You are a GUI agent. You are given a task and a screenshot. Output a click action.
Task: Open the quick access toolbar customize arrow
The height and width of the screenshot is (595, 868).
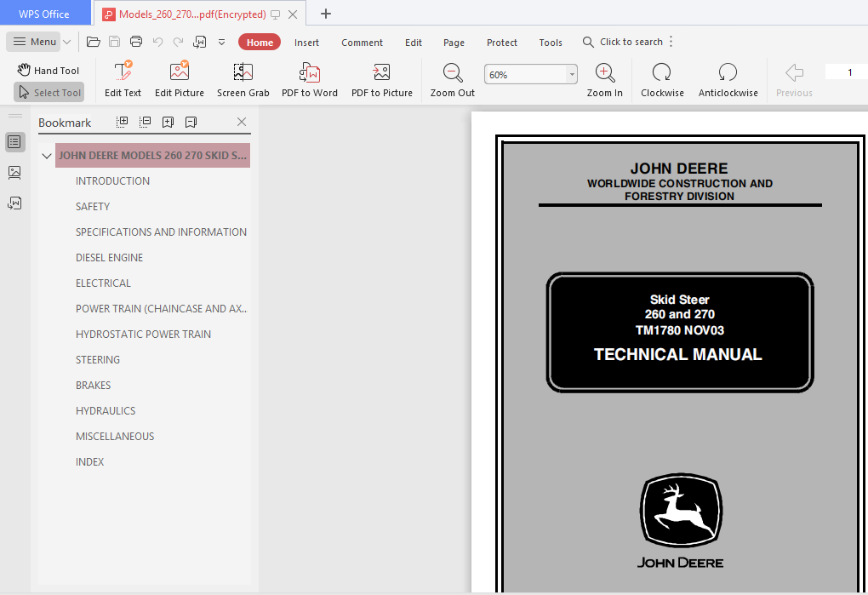(x=221, y=42)
